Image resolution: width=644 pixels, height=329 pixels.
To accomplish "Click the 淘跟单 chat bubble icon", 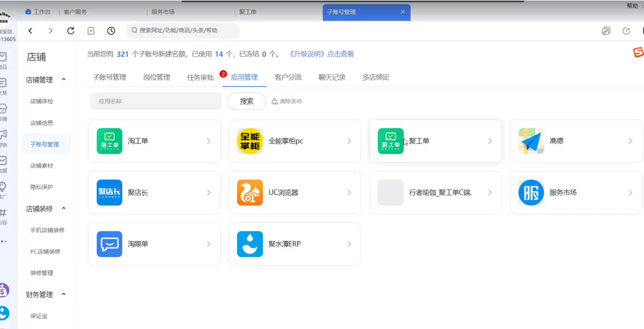I will (109, 244).
